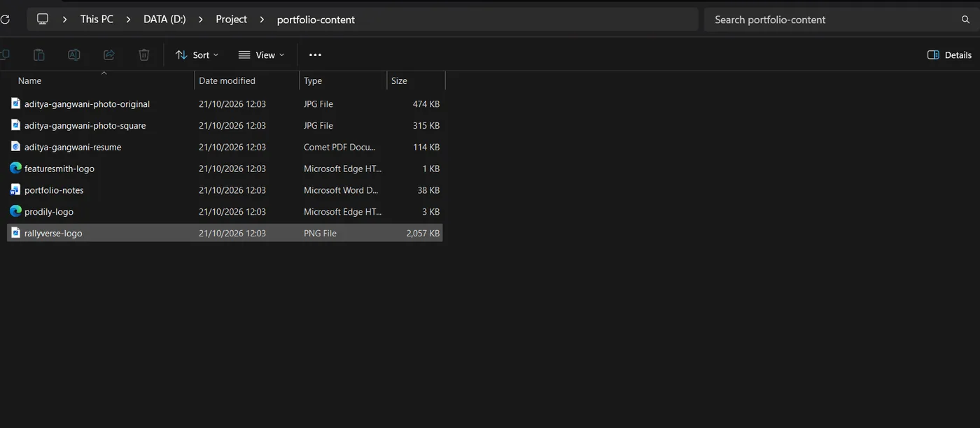Screen dimensions: 980x428
Task: Select the aditya-gangwani-resume file name
Action: click(x=73, y=148)
